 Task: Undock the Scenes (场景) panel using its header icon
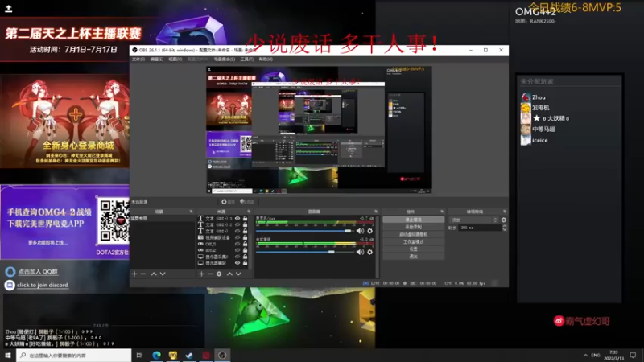[x=191, y=212]
